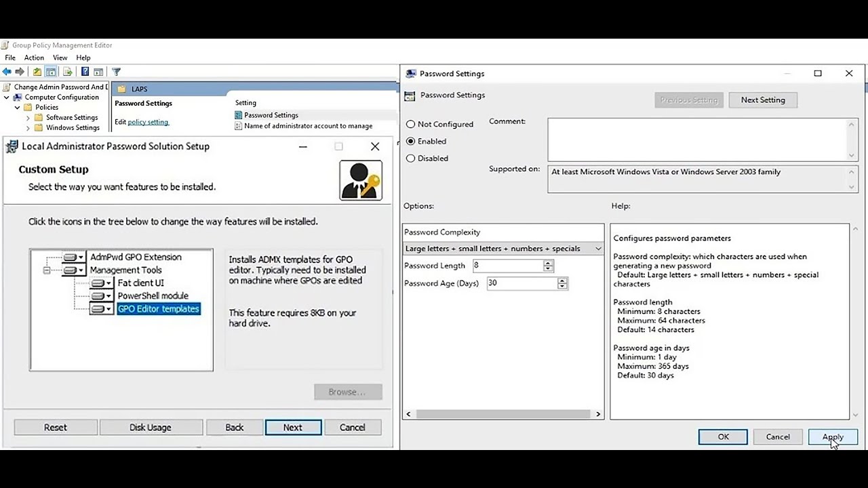The height and width of the screenshot is (488, 868).
Task: Click Apply in the Password Settings dialog
Action: coord(833,437)
